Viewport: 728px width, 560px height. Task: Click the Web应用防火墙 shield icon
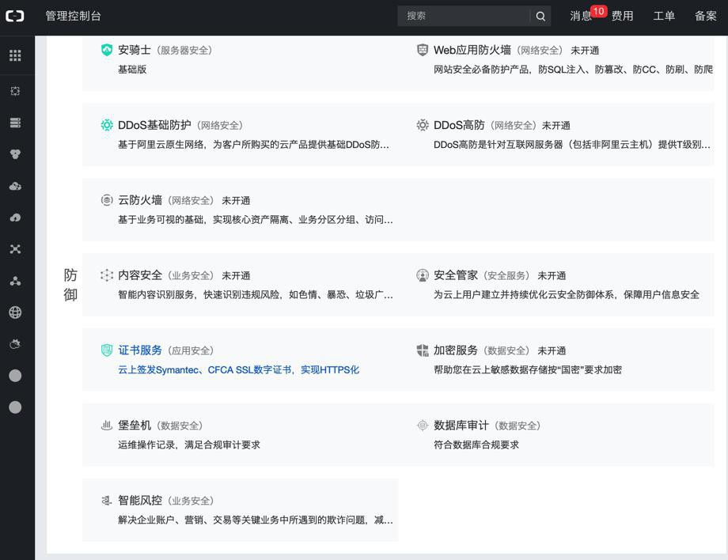(x=423, y=50)
